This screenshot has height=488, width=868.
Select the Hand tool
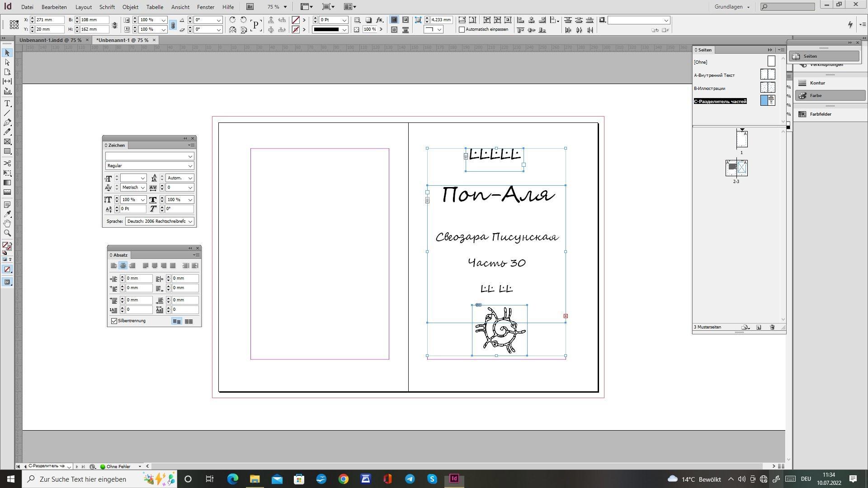point(7,224)
